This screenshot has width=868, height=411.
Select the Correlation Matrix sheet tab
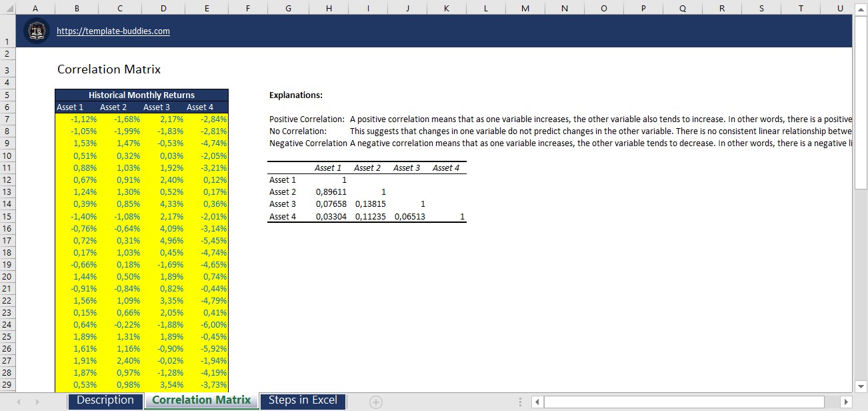(201, 400)
